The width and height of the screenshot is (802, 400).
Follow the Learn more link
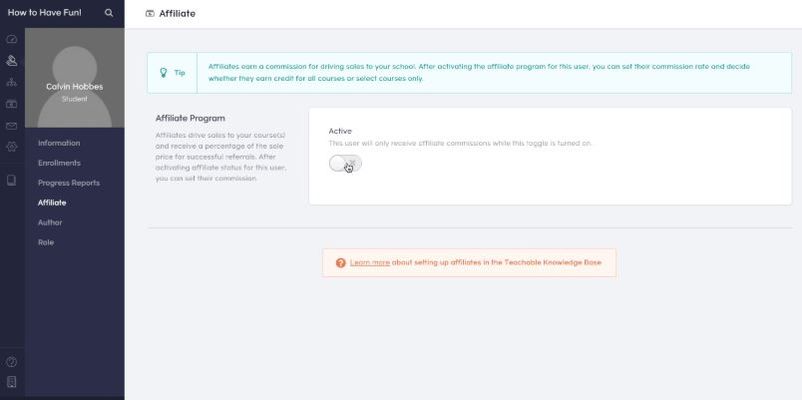click(370, 262)
